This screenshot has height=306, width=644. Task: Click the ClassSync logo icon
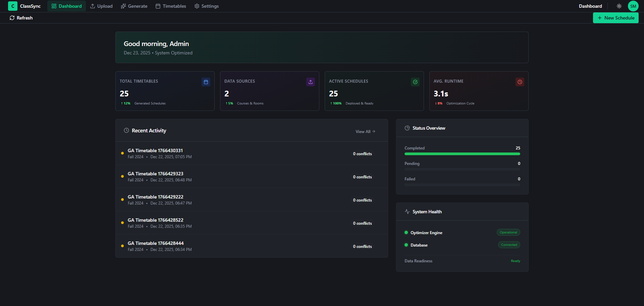click(x=13, y=6)
